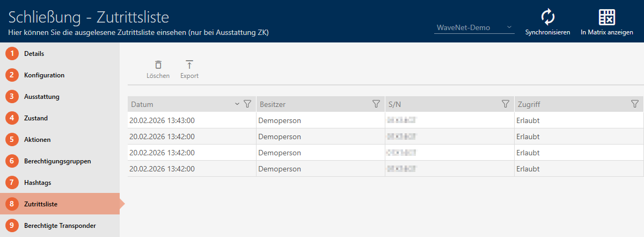The image size is (644, 237).
Task: Click the Export upload icon
Action: point(189,64)
